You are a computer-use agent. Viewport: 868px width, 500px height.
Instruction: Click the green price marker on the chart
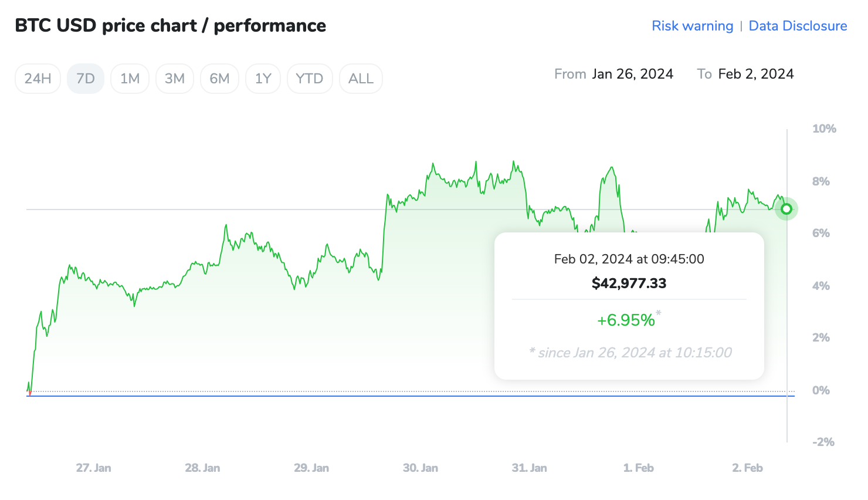tap(786, 209)
